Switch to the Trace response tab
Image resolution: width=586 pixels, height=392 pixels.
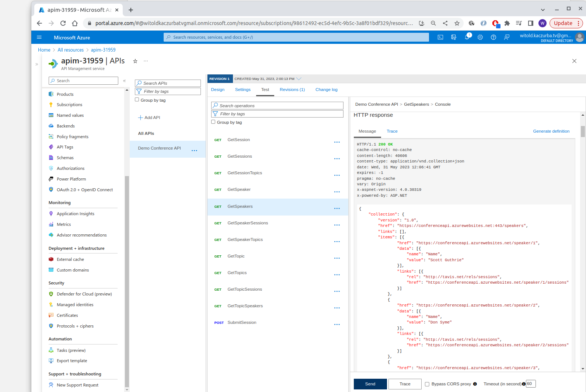tap(392, 131)
